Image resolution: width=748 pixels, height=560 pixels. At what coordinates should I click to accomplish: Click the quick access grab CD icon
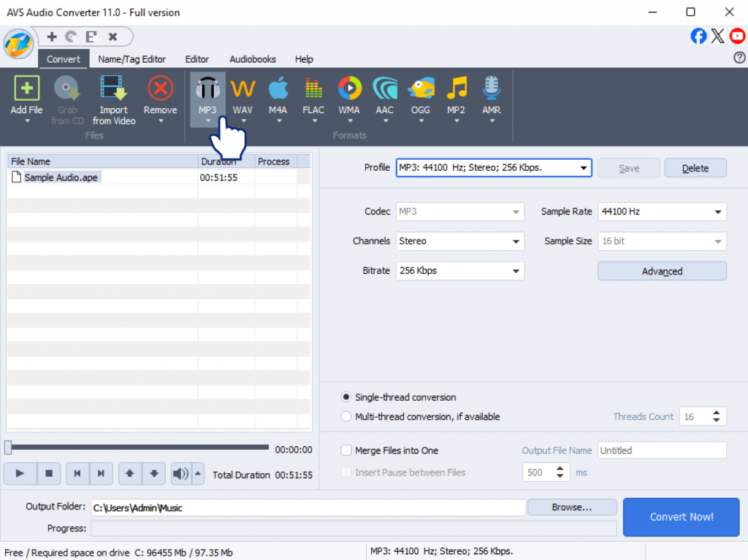pos(71,37)
